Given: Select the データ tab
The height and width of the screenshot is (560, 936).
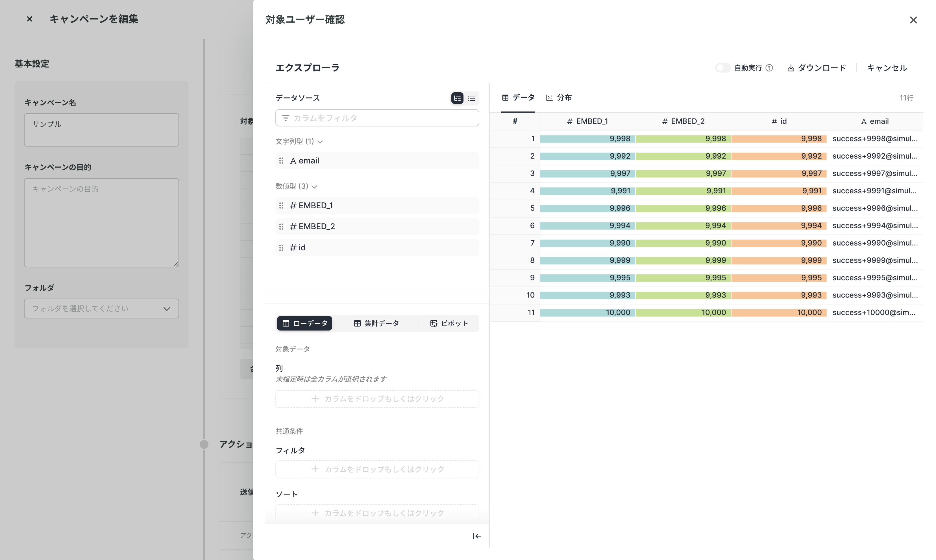Looking at the screenshot, I should (x=518, y=98).
